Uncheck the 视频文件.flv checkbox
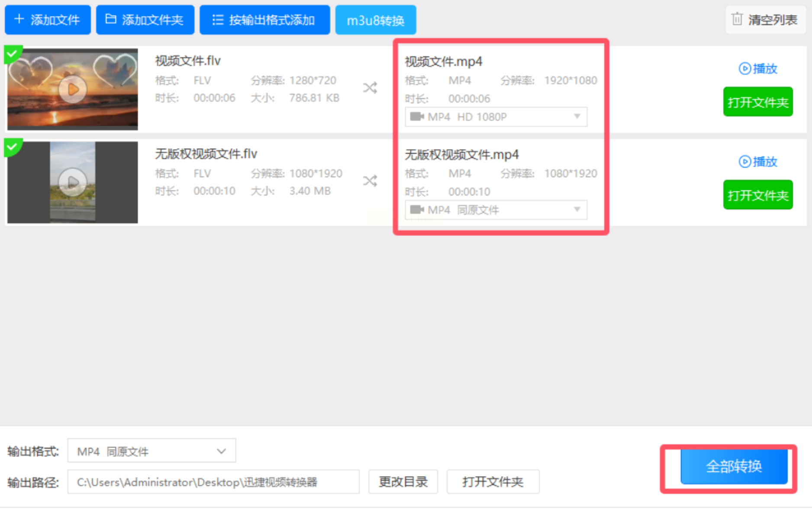Screen dimensions: 812x509 click(12, 54)
